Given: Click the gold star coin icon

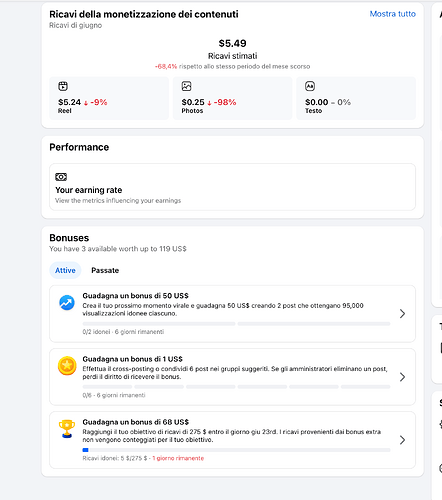Looking at the screenshot, I should [x=67, y=366].
